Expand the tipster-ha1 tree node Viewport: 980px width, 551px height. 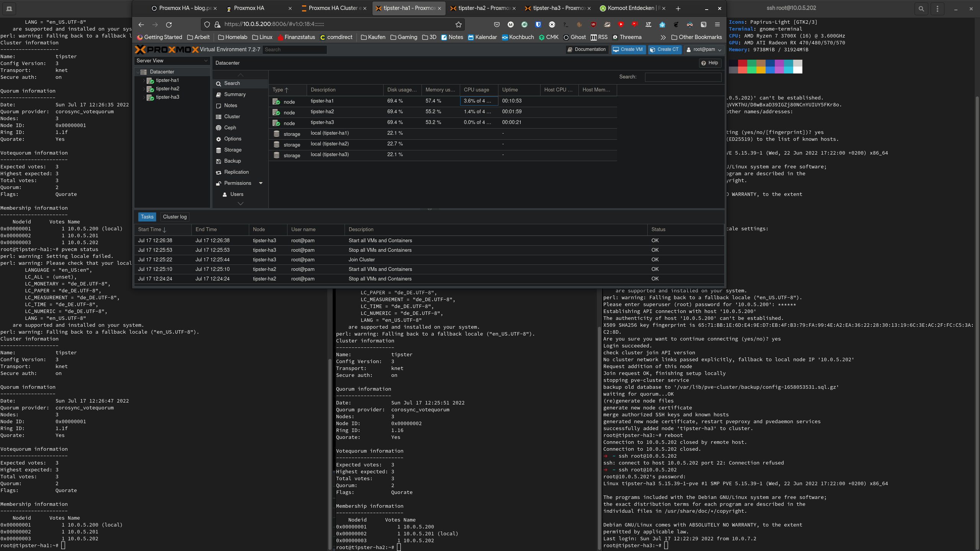(x=144, y=80)
